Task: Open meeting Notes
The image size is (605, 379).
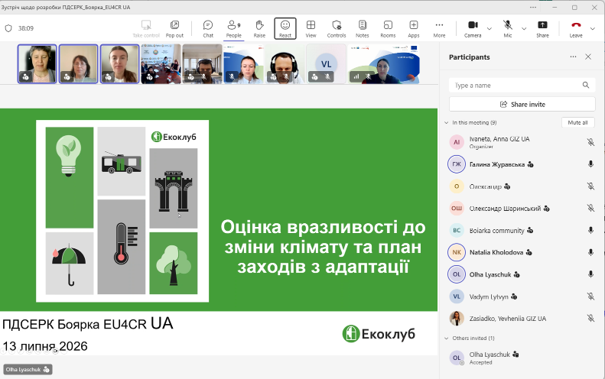Action: 362,29
